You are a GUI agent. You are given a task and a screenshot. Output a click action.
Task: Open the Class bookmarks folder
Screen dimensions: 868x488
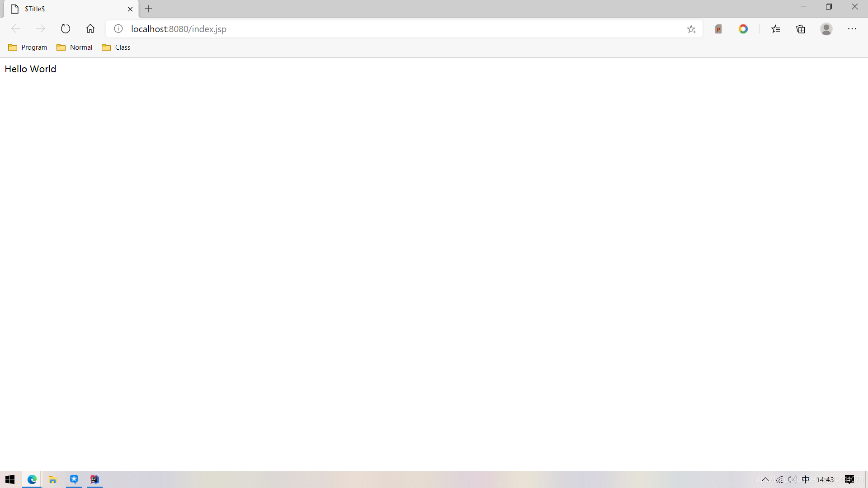[117, 47]
